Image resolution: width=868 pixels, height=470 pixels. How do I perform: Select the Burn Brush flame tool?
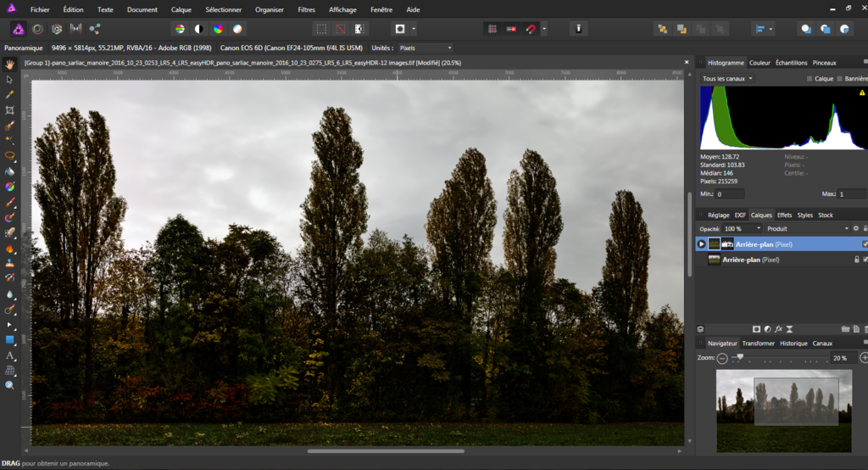tap(9, 249)
